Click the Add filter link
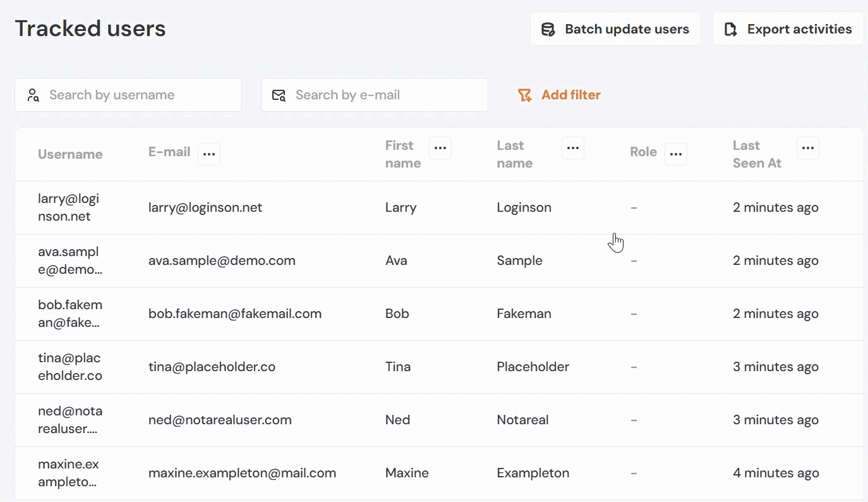 coord(570,95)
